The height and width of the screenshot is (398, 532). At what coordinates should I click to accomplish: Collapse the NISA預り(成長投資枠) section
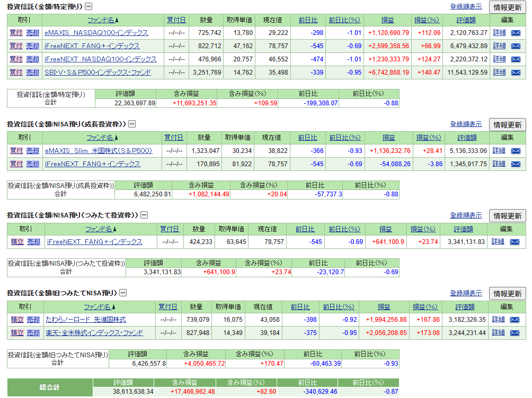point(132,124)
